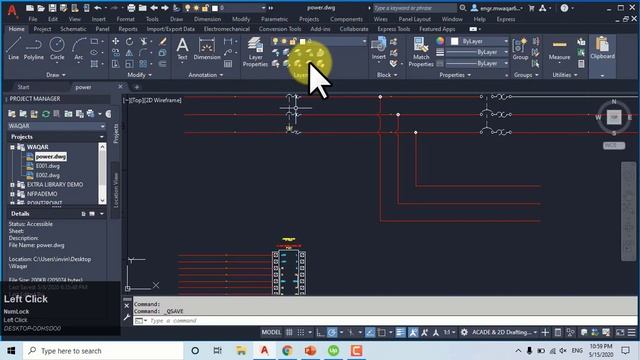
Task: Toggle polar tracking in status bar
Action: coord(332,333)
